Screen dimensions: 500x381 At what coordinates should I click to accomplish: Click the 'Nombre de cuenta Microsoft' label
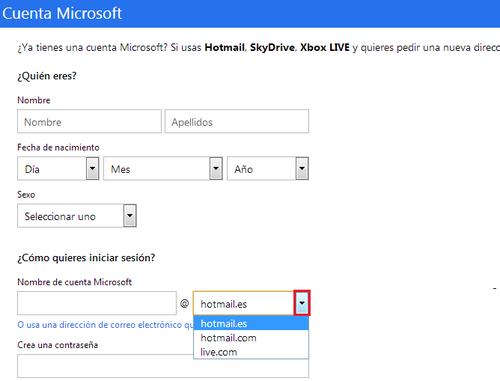75,282
